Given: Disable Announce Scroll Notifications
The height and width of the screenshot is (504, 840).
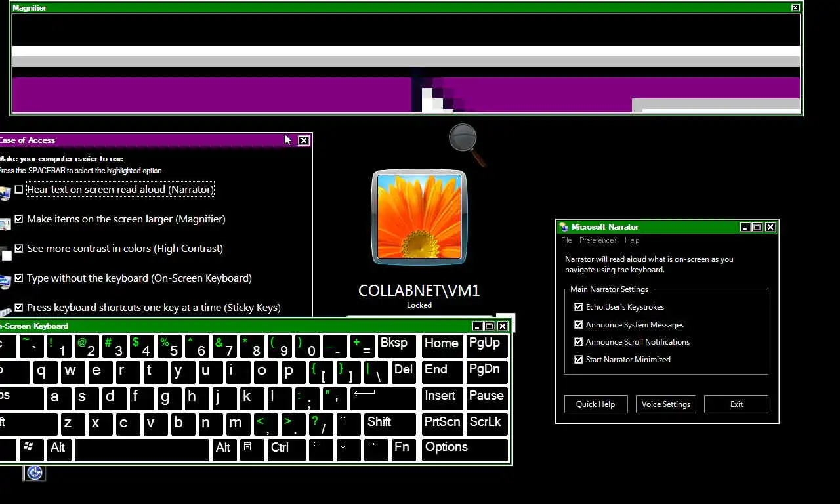Looking at the screenshot, I should point(578,342).
